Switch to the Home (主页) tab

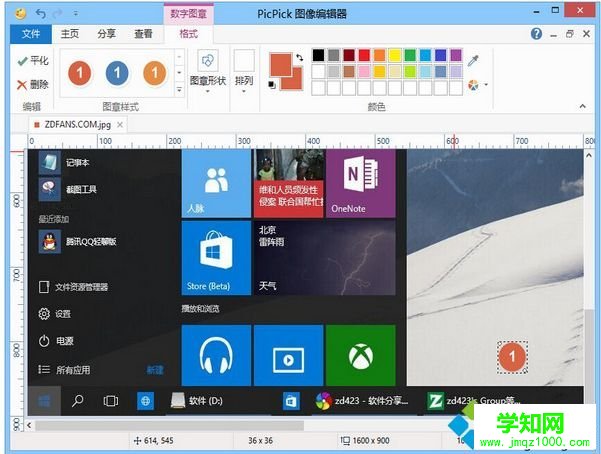point(70,34)
